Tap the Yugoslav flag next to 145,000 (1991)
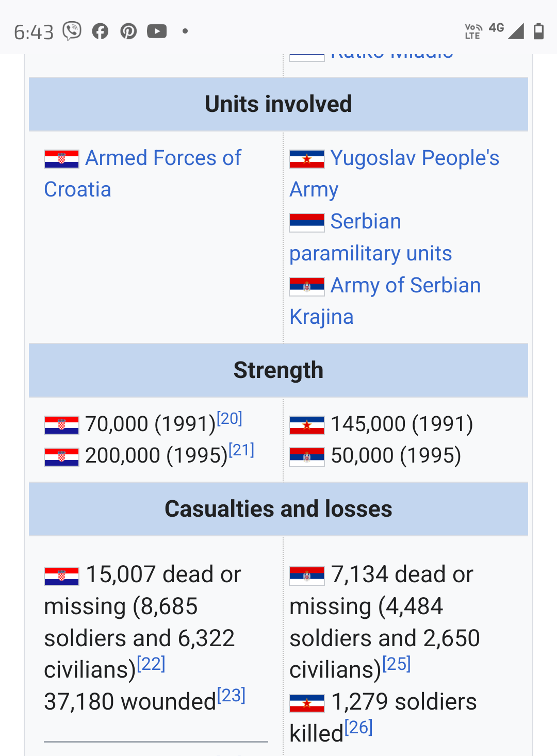The image size is (557, 756). tap(307, 425)
